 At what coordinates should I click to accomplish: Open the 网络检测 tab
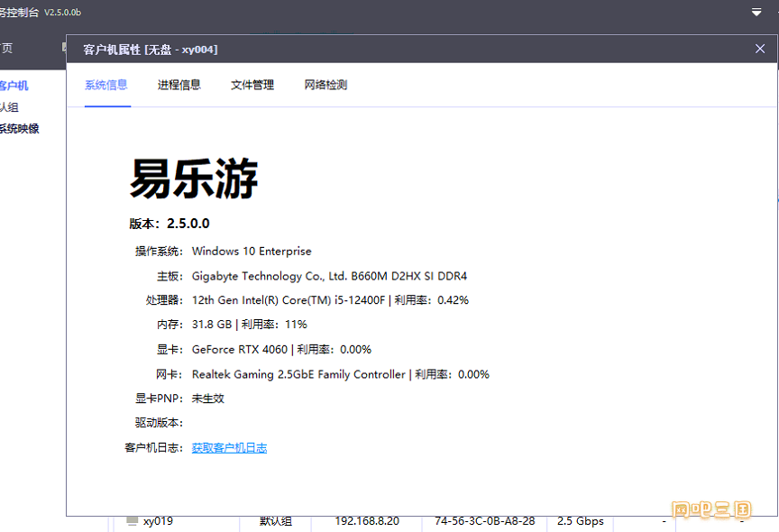325,85
